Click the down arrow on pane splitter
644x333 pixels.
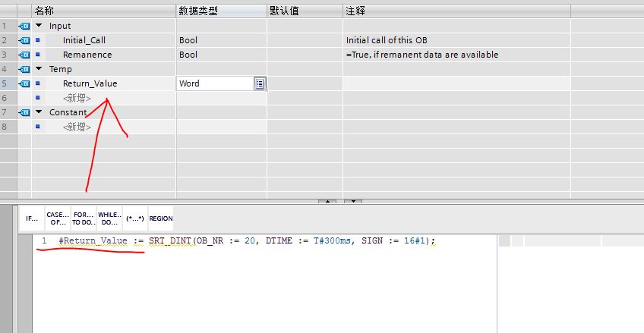click(x=352, y=201)
